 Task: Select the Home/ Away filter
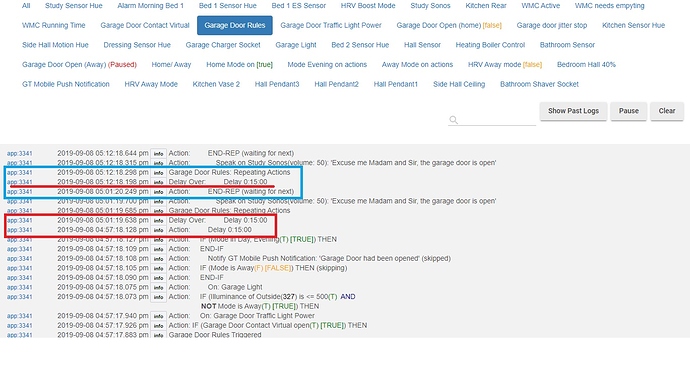tap(171, 65)
